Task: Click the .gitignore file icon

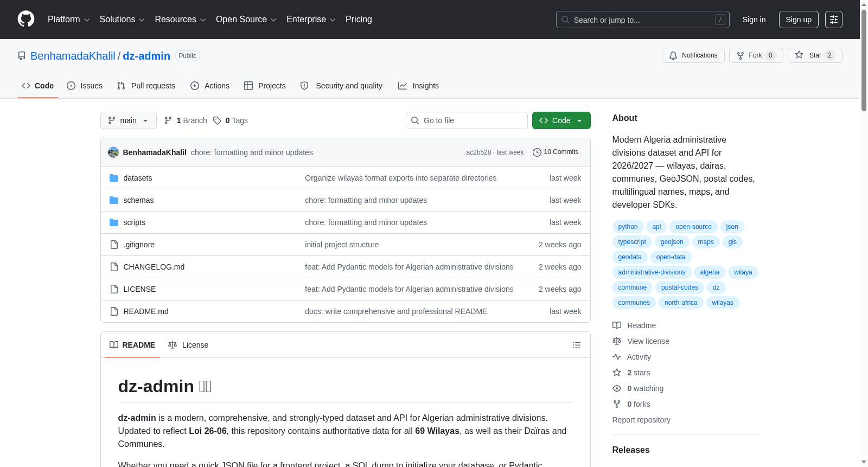Action: click(114, 245)
